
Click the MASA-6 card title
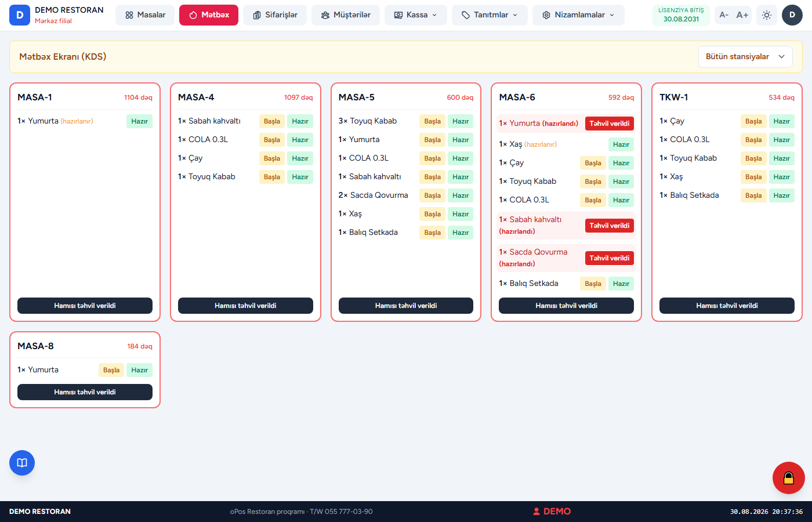coord(517,97)
